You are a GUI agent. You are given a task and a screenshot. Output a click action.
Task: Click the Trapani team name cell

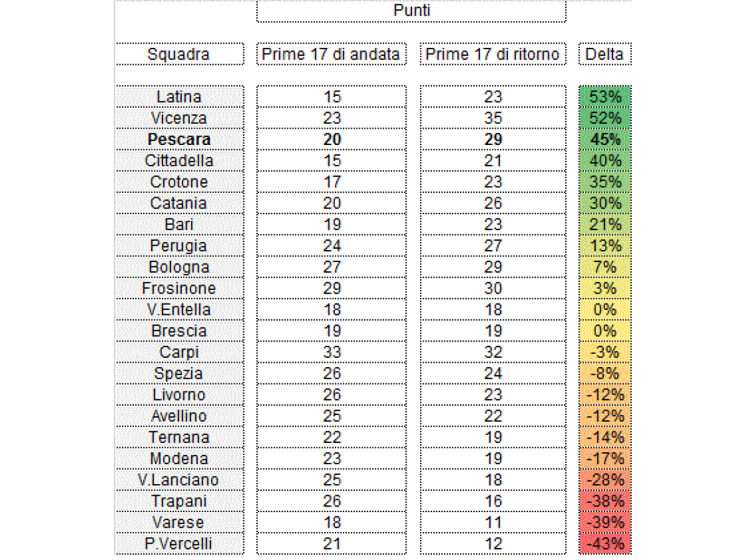(x=179, y=502)
